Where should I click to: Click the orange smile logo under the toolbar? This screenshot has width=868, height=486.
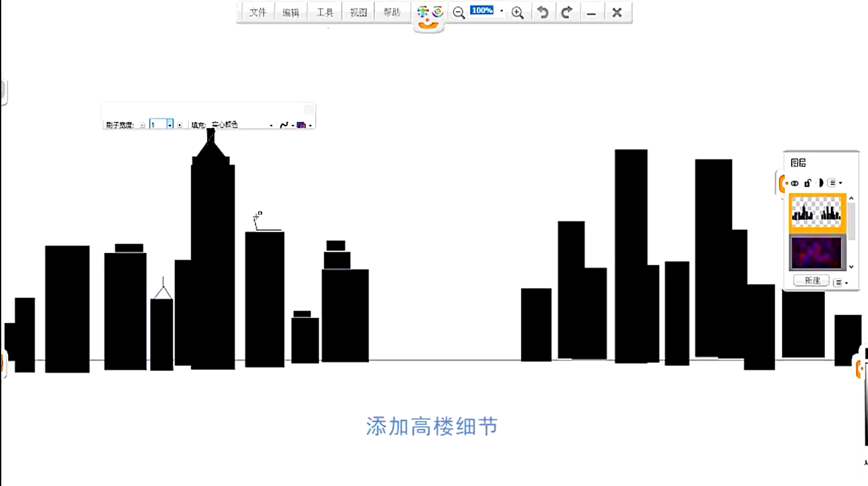coord(428,25)
